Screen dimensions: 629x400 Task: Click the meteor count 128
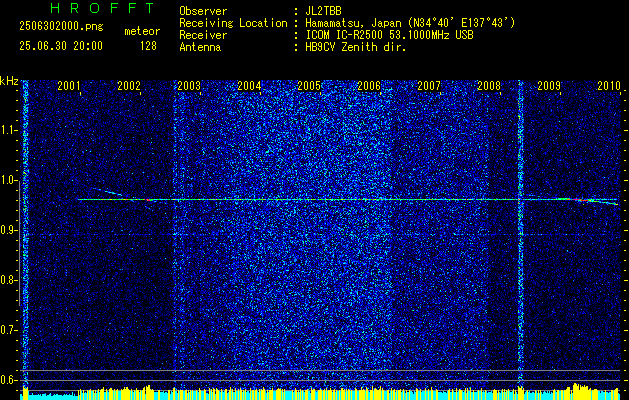(x=148, y=46)
